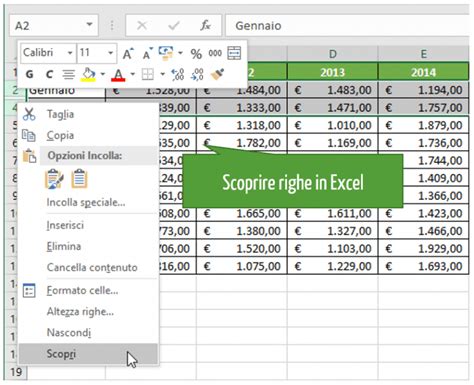Apply thousands separator style (000)
This screenshot has height=385, width=474.
[x=215, y=53]
